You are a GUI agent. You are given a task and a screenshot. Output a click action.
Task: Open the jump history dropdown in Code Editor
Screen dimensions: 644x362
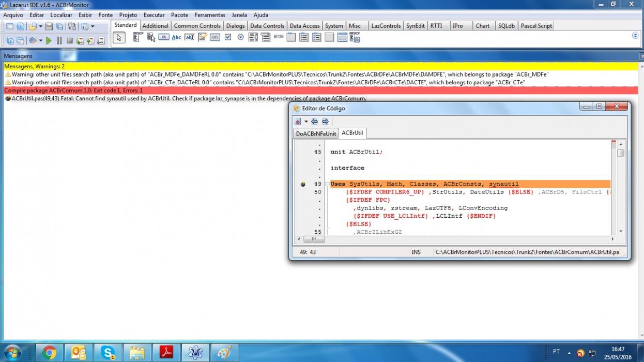[x=306, y=122]
